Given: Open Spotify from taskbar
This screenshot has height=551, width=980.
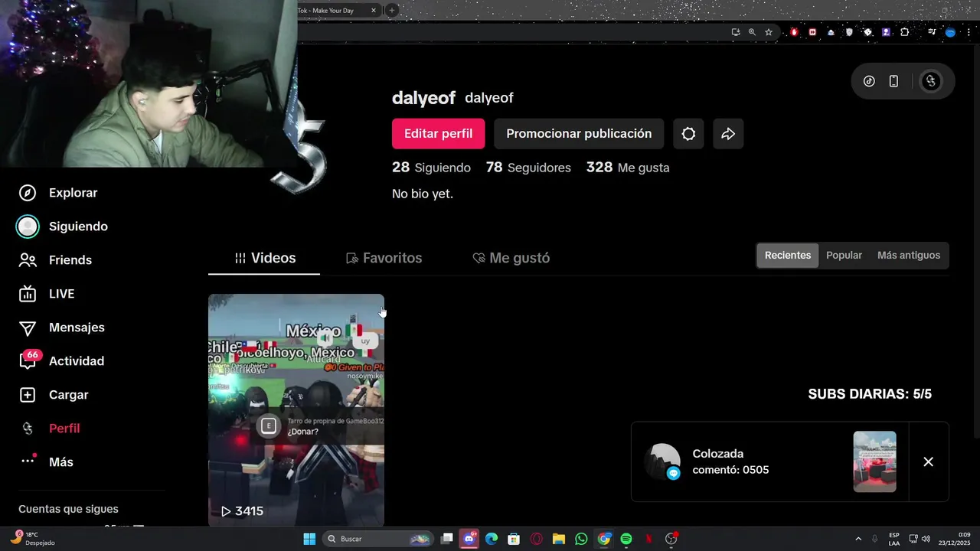Looking at the screenshot, I should (626, 539).
